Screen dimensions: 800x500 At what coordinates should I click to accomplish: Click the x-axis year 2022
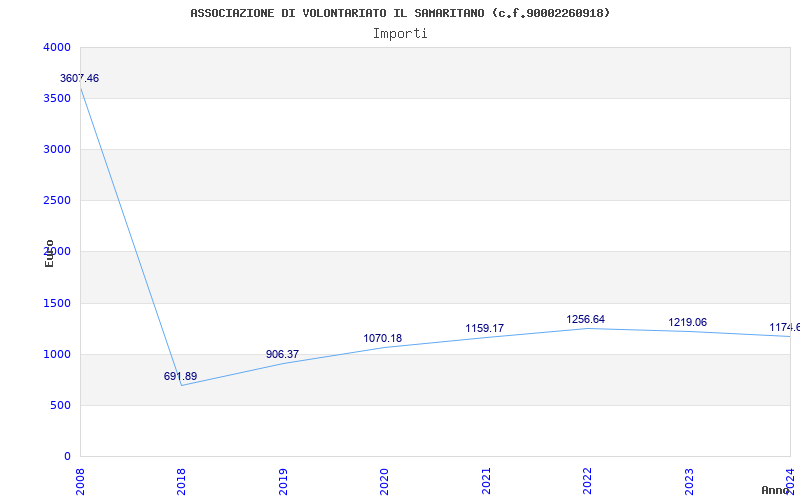(587, 481)
